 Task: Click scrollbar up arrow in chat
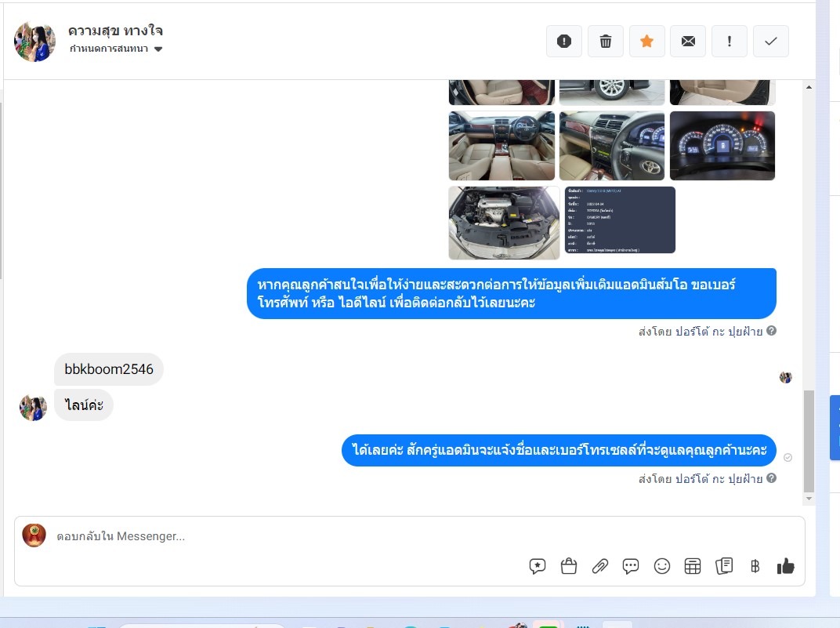[x=809, y=87]
